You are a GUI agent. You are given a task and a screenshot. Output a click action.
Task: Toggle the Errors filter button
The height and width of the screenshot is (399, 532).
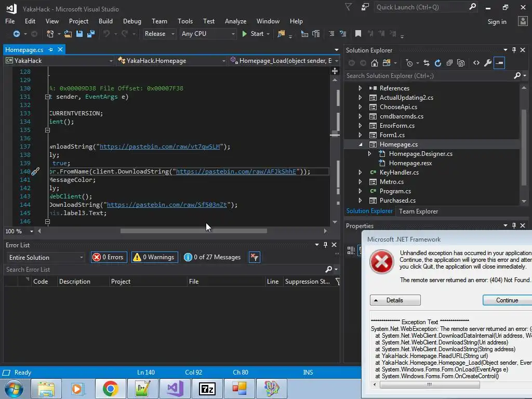[x=109, y=257]
